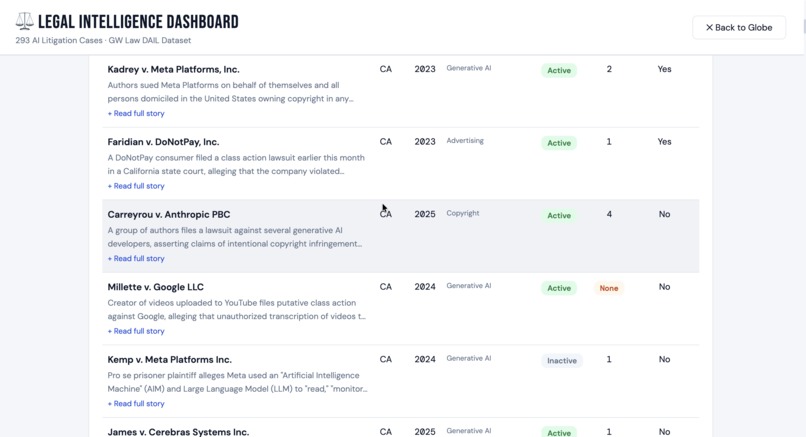
Task: Click the page vertical scrollbar thumb
Action: [804, 27]
